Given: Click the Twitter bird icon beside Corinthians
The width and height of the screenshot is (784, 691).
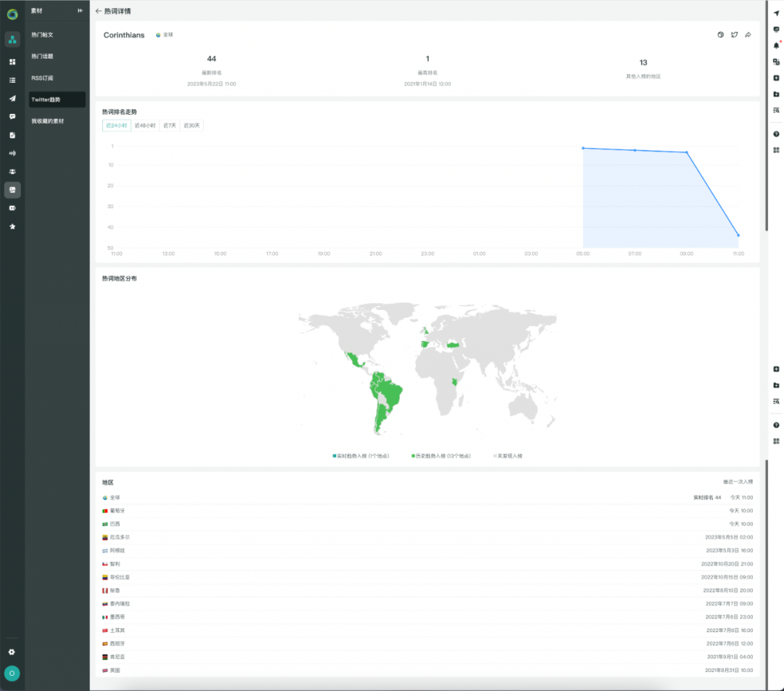Looking at the screenshot, I should point(734,35).
